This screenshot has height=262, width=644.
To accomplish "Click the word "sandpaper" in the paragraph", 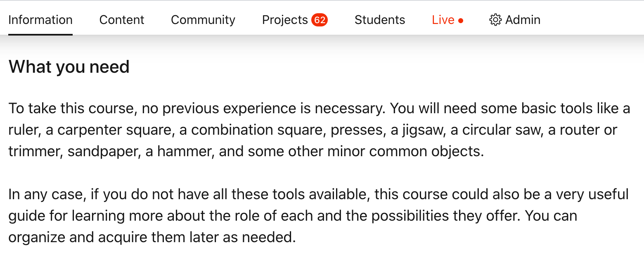I will click(x=102, y=151).
